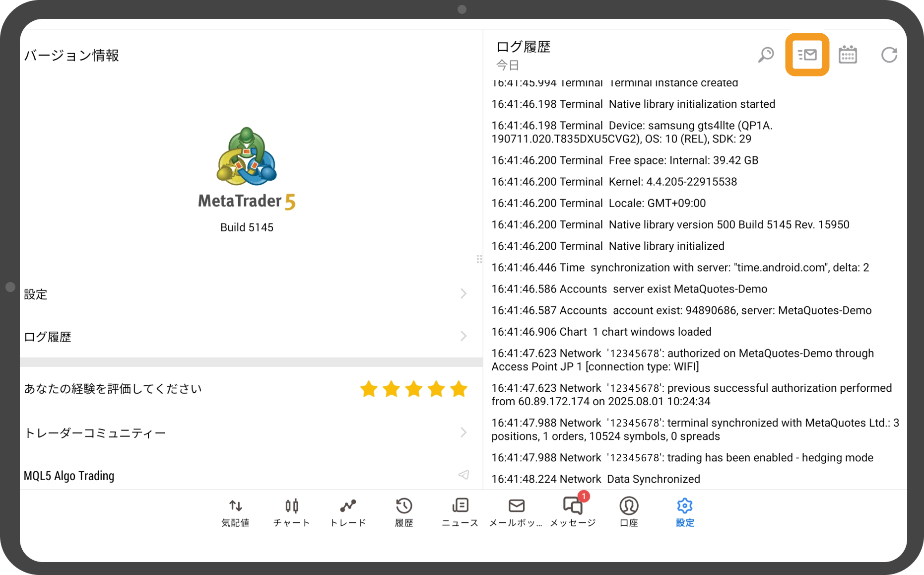Select log line 'Device: samsung gts4llte'
924x575 pixels.
tap(632, 132)
